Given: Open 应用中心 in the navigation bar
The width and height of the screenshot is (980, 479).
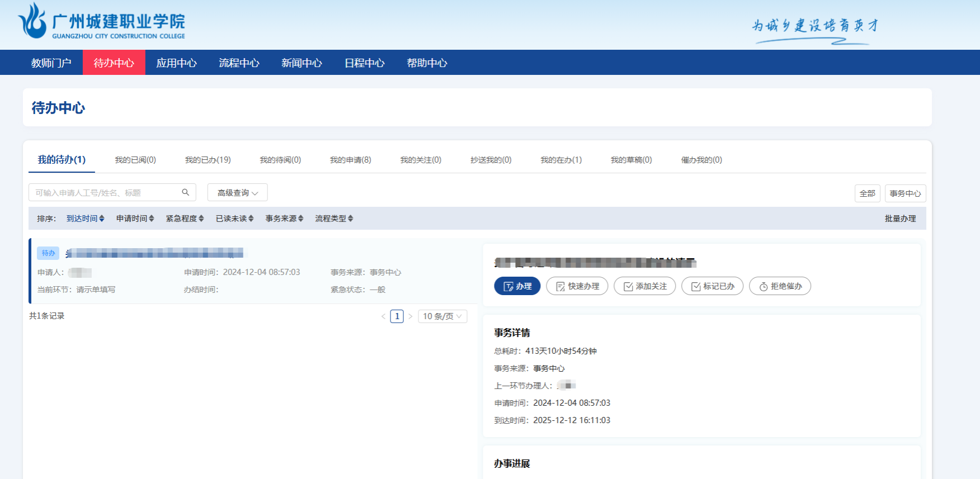Looking at the screenshot, I should pyautogui.click(x=176, y=63).
